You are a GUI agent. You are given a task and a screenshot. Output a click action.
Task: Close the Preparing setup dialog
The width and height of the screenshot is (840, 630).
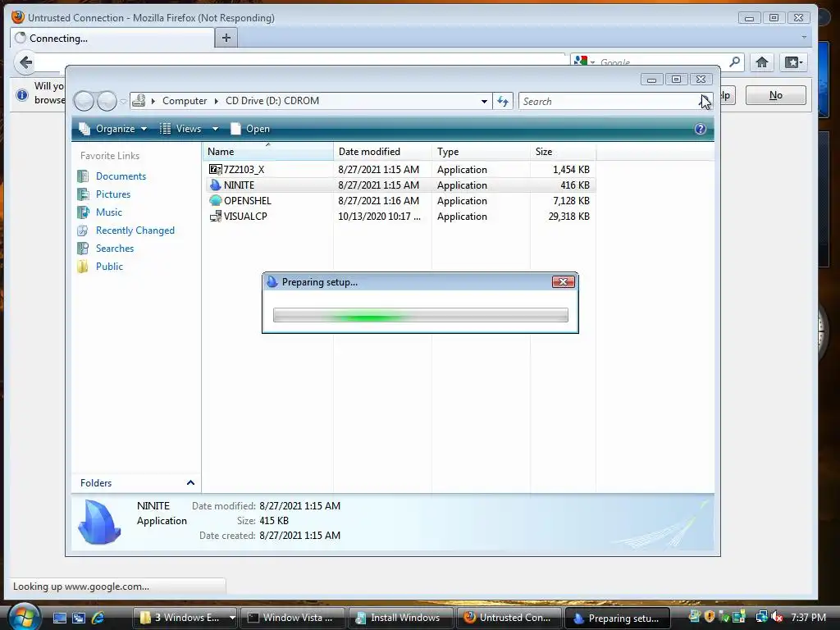[x=563, y=282]
